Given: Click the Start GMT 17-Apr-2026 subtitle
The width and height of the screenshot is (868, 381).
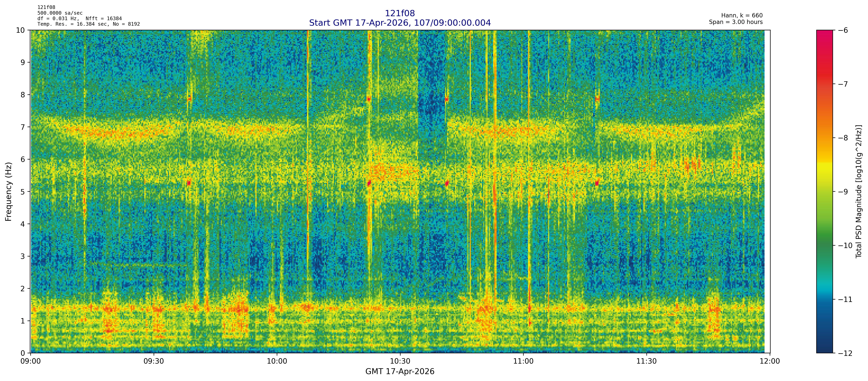Looking at the screenshot, I should click(x=400, y=23).
